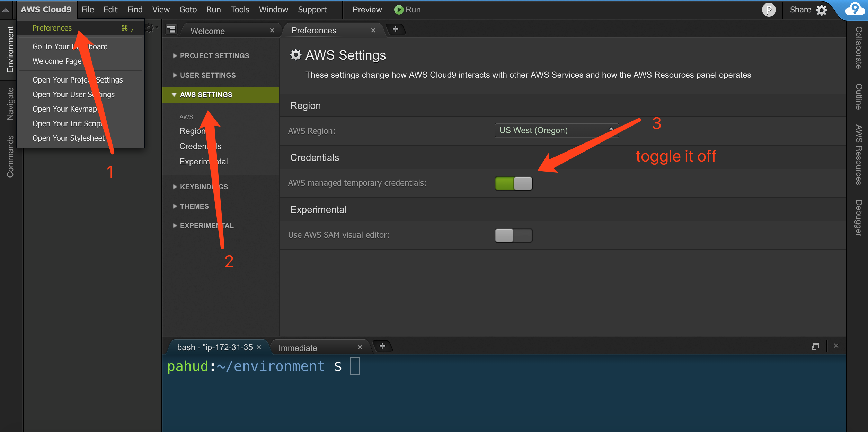Maximize the terminal console panel icon
868x432 pixels.
coord(816,346)
